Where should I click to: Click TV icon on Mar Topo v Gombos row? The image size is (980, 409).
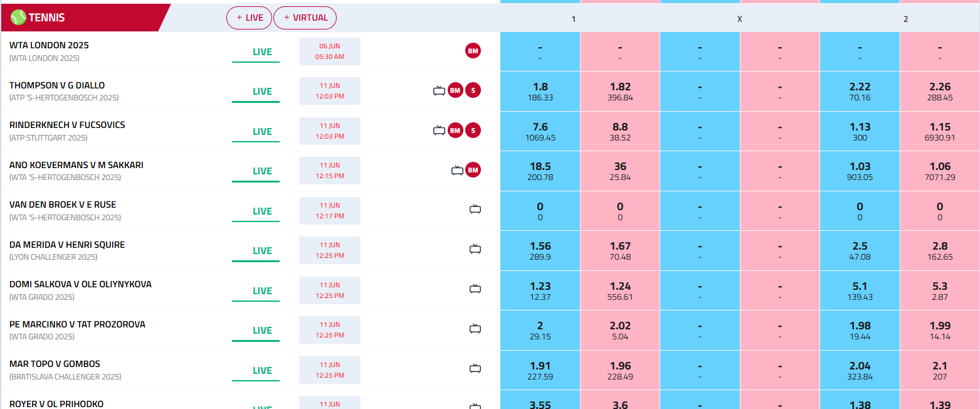click(x=475, y=369)
